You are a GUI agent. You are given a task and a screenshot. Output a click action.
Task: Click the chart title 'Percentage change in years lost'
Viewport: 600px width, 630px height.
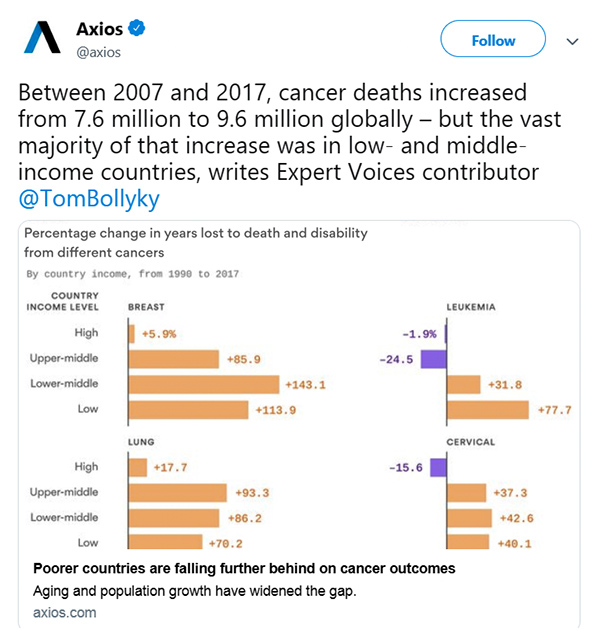pos(195,243)
